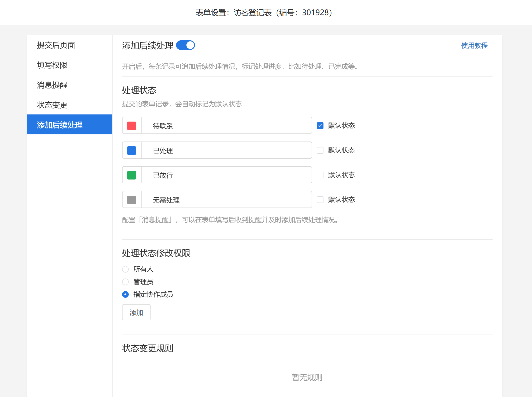
Task: Open the green swatch for 已放行
Action: point(132,175)
